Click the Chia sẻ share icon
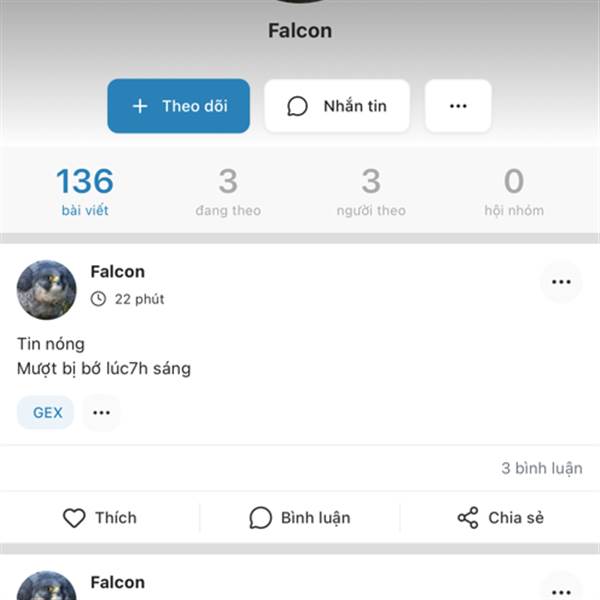The image size is (600, 600). pyautogui.click(x=468, y=518)
